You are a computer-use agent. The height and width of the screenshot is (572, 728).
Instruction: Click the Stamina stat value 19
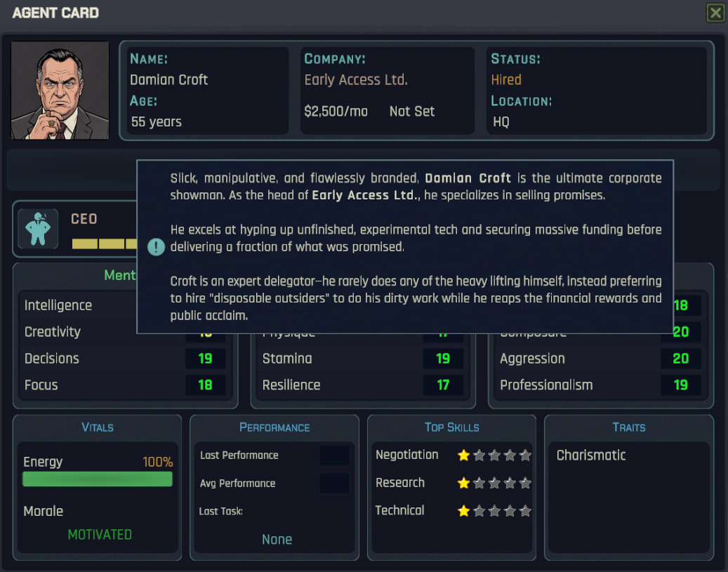coord(443,359)
